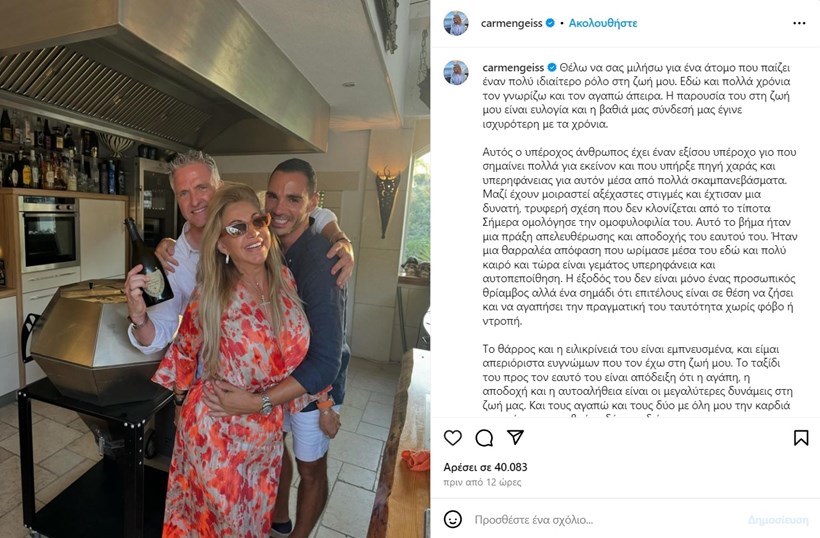Screen dimensions: 820x538
Task: Click the Δημοσίευση post button
Action: point(778,520)
